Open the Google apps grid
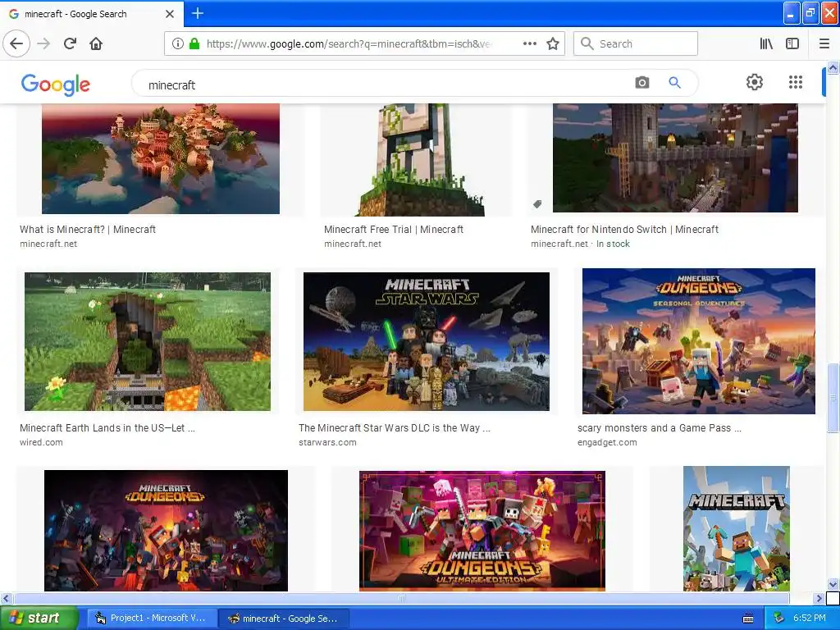The image size is (840, 630). tap(796, 82)
